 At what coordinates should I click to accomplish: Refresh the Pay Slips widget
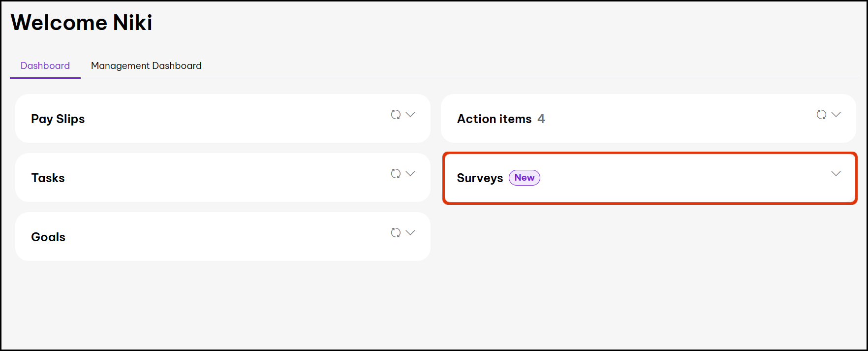pos(396,114)
